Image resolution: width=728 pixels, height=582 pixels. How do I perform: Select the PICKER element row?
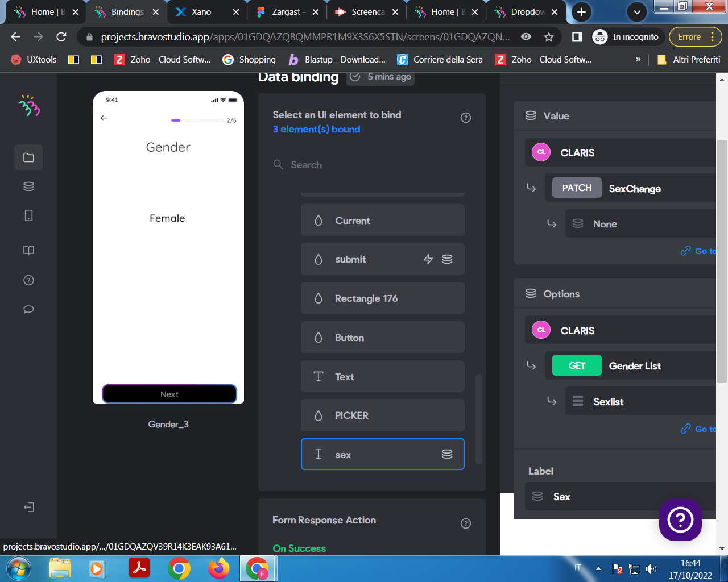click(383, 415)
